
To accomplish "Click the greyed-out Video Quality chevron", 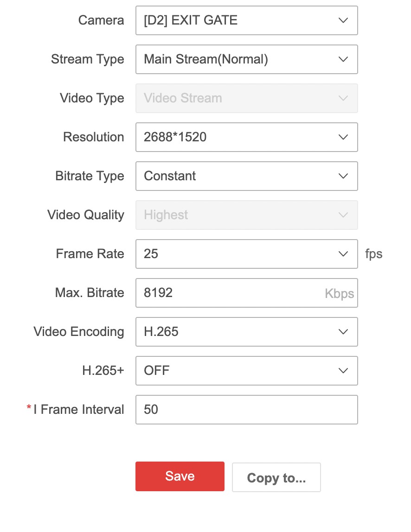I will tap(343, 215).
